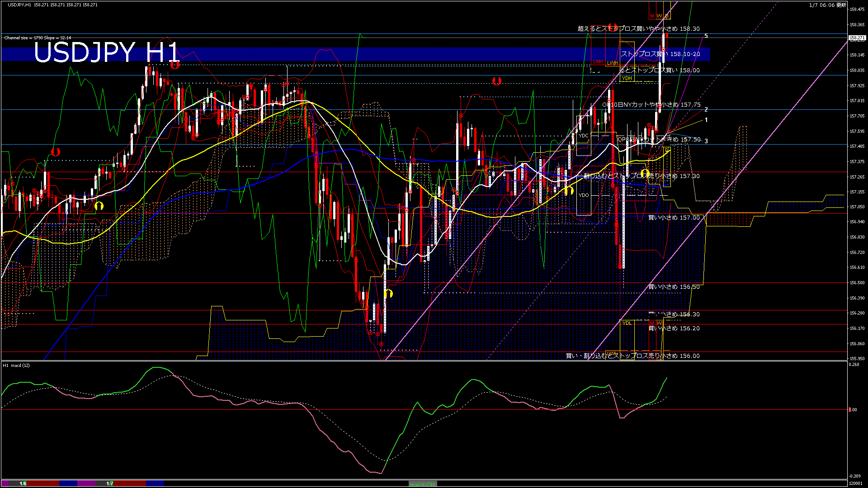Click the red down-arrow marker near 157.95
The height and width of the screenshot is (488, 868).
point(497,81)
